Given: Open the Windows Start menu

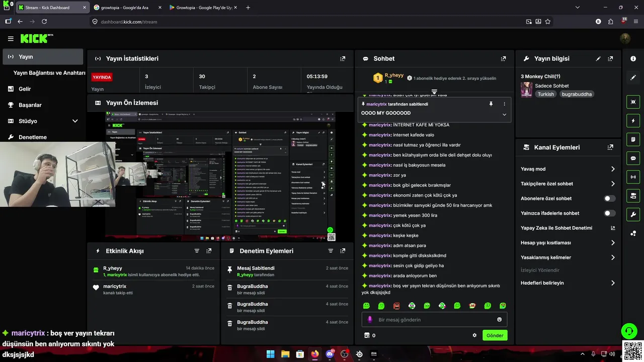Looking at the screenshot, I should coord(270,354).
